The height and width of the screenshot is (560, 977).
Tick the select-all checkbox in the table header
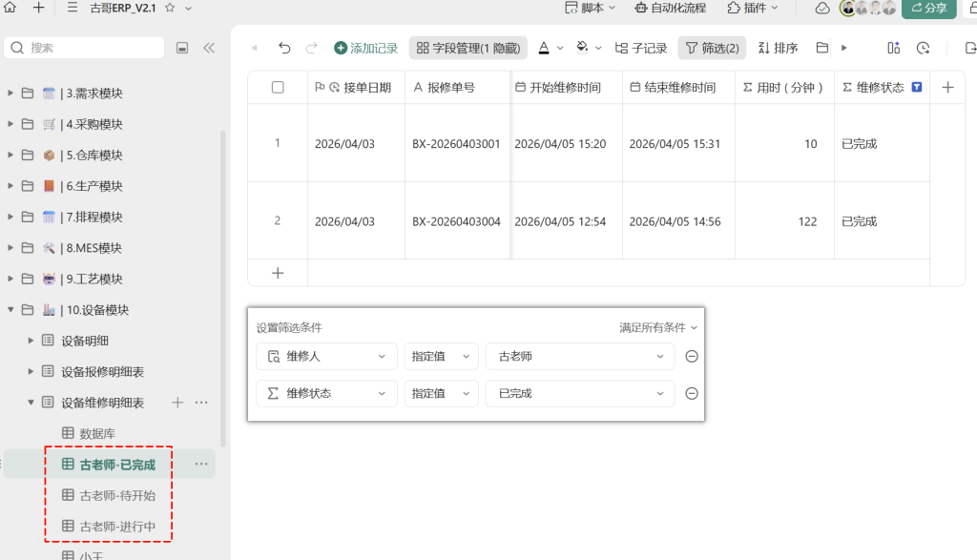278,87
